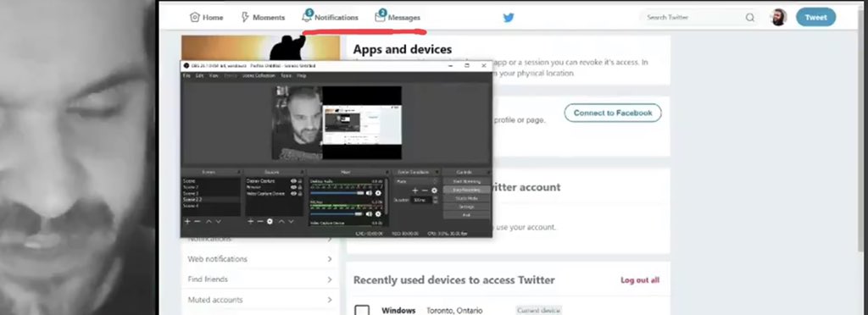Toggle visibility of Display Capture source
868x315 pixels.
coord(293,180)
